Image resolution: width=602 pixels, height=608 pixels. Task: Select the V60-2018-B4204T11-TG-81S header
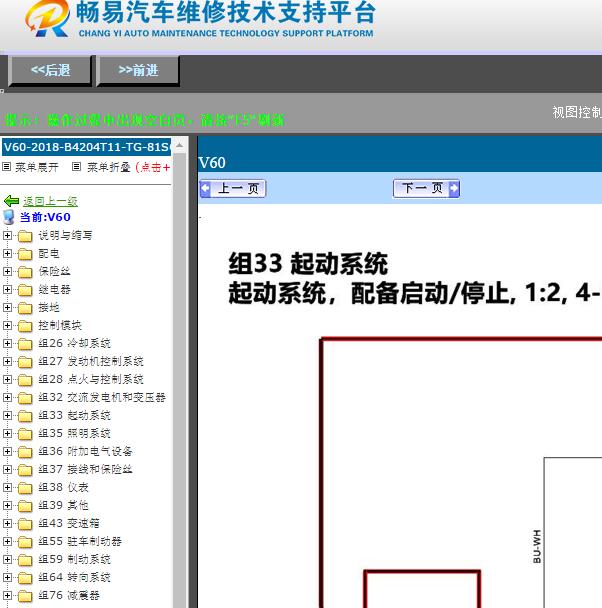click(x=86, y=147)
